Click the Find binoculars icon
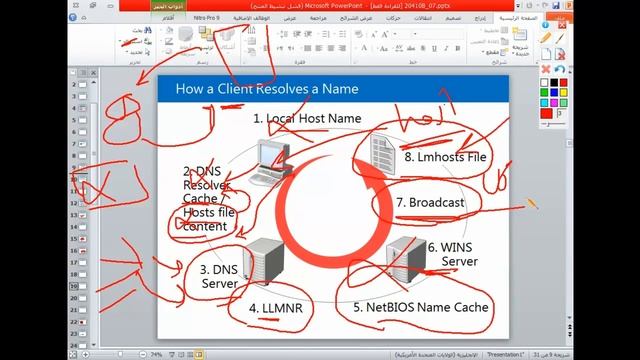640x360 pixels. tap(147, 30)
